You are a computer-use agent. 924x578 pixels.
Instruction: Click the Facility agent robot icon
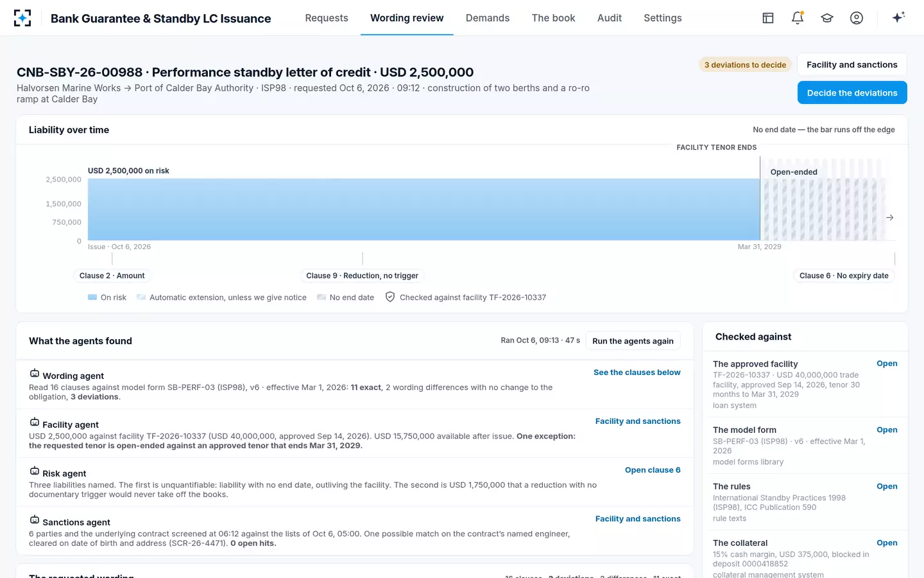(35, 422)
